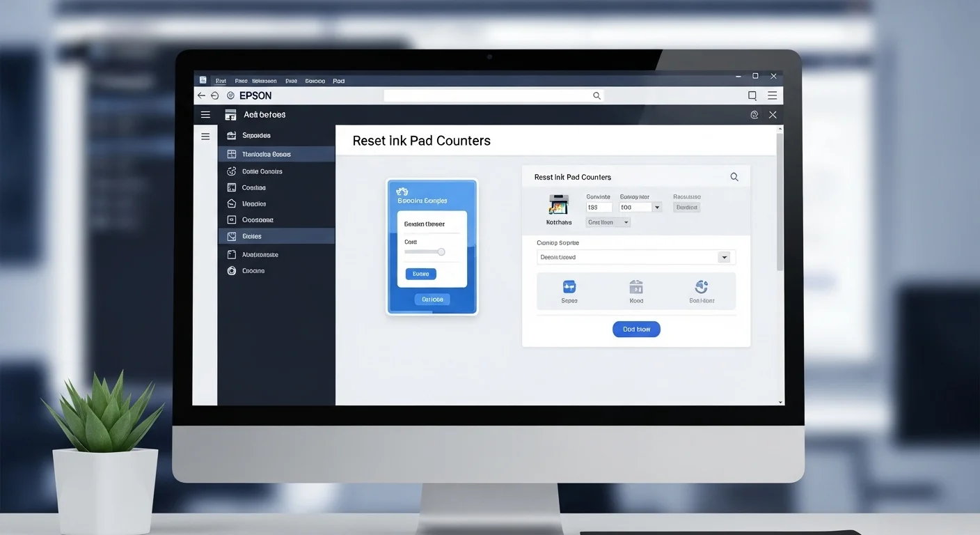980x535 pixels.
Task: Open the 'Rast' menu
Action: point(221,81)
